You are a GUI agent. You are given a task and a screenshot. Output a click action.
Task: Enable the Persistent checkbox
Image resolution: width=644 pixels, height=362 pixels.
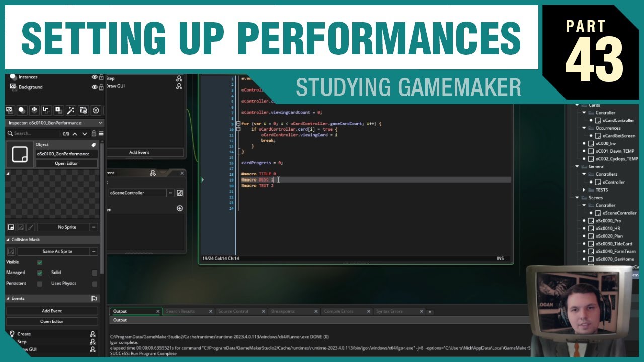pyautogui.click(x=40, y=284)
